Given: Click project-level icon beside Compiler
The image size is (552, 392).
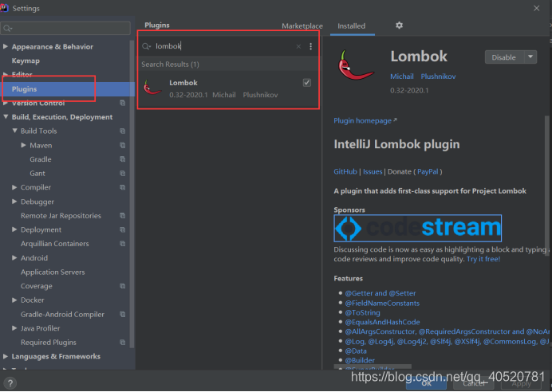Looking at the screenshot, I should tap(123, 187).
